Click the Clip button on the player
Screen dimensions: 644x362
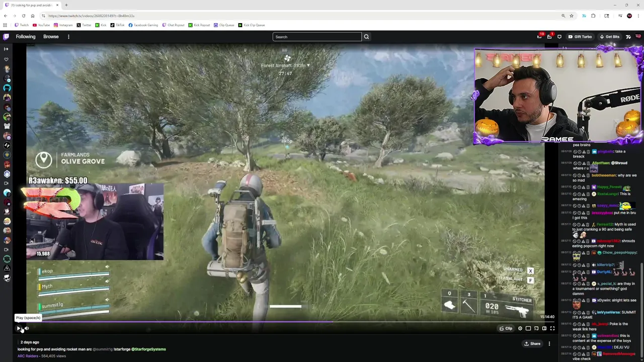506,328
